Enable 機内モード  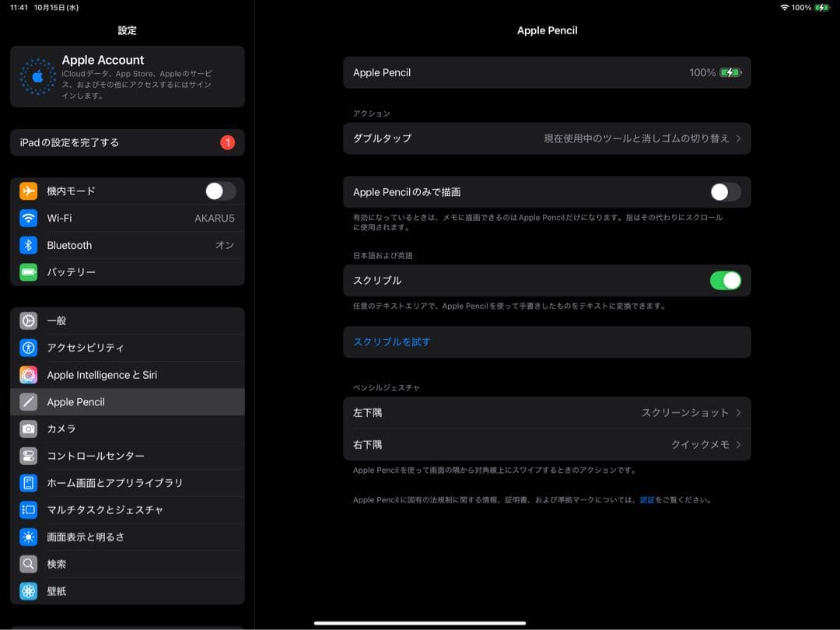tap(220, 191)
